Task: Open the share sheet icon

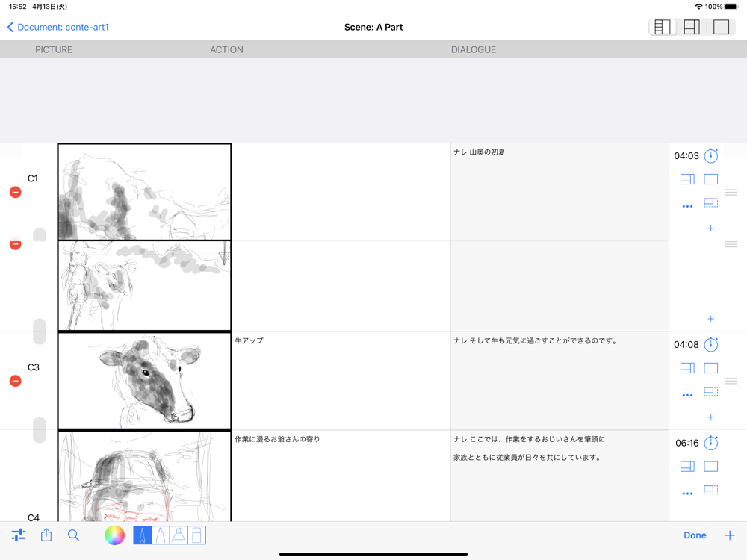Action: [x=46, y=535]
